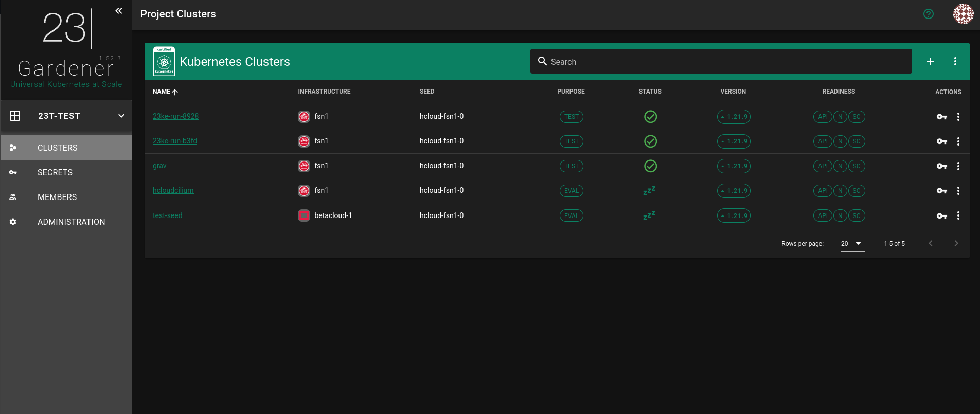Open version 1.21.9 chip for 23ke-run-8928

734,117
